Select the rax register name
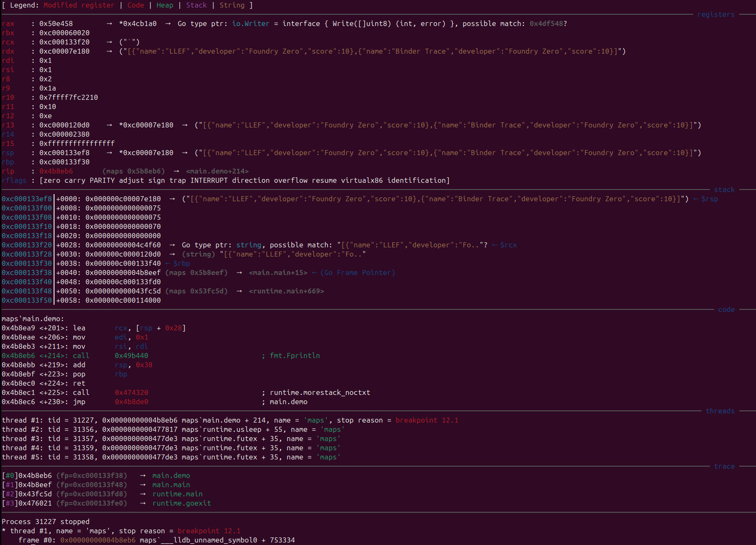Image resolution: width=756 pixels, height=545 pixels. coord(8,23)
